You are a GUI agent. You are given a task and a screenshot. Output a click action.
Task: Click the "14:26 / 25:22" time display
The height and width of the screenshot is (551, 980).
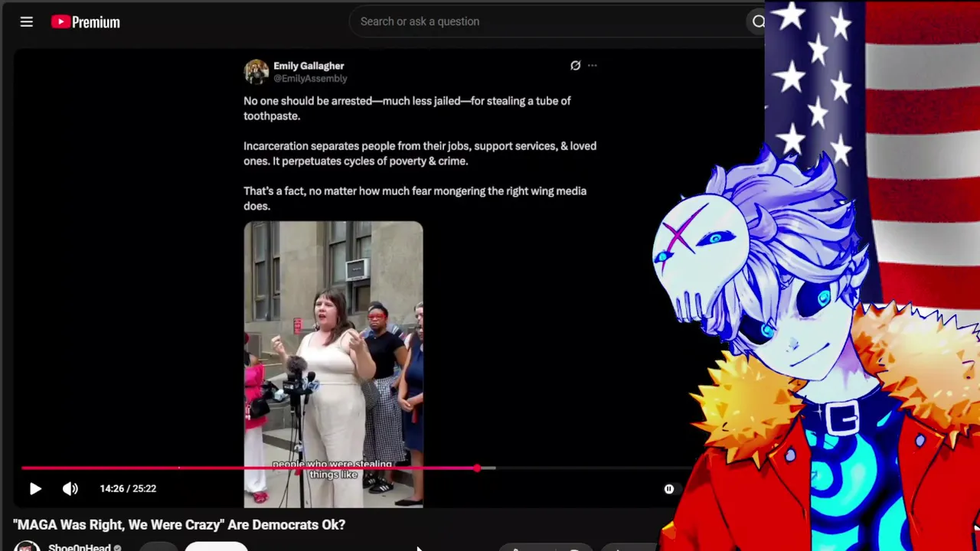click(x=128, y=488)
